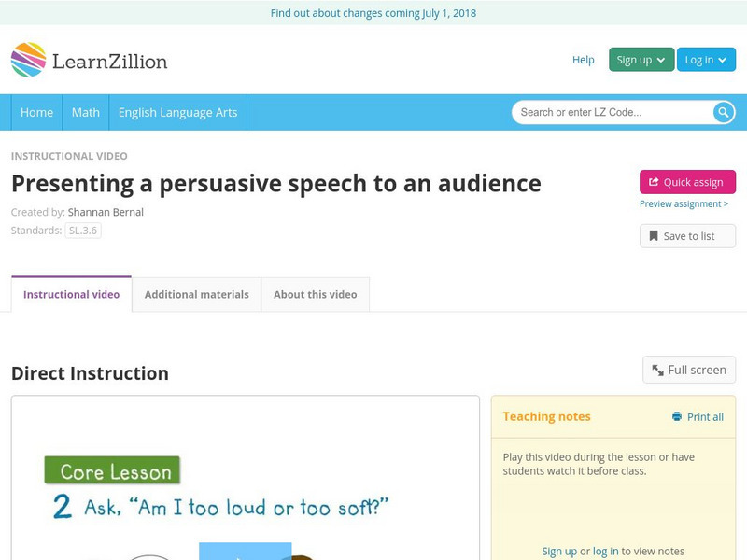
Task: Open the Math section
Action: coord(85,112)
